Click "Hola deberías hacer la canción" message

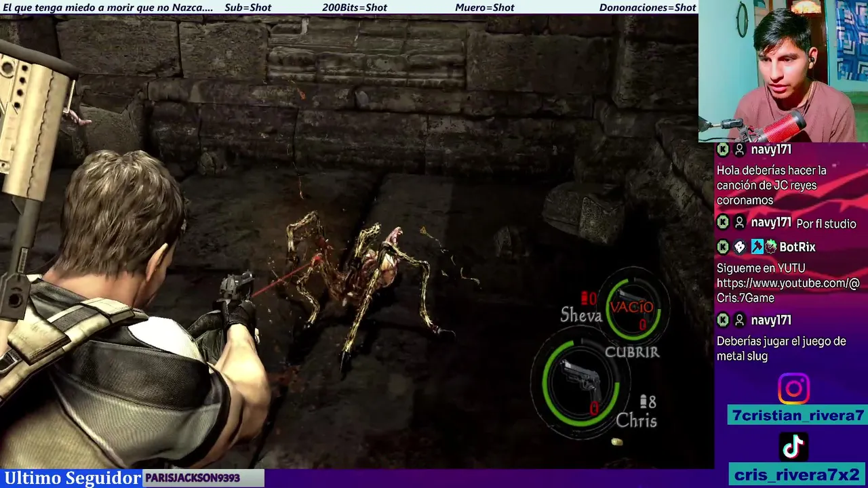pos(772,185)
